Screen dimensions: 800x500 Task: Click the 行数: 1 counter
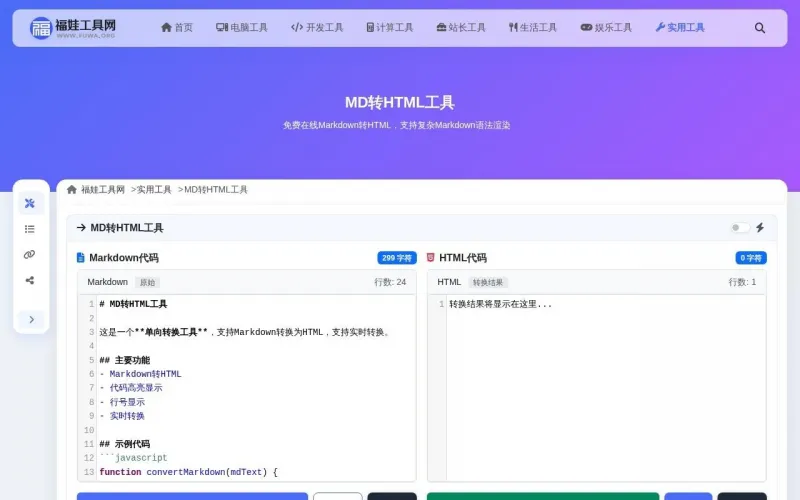coord(742,282)
